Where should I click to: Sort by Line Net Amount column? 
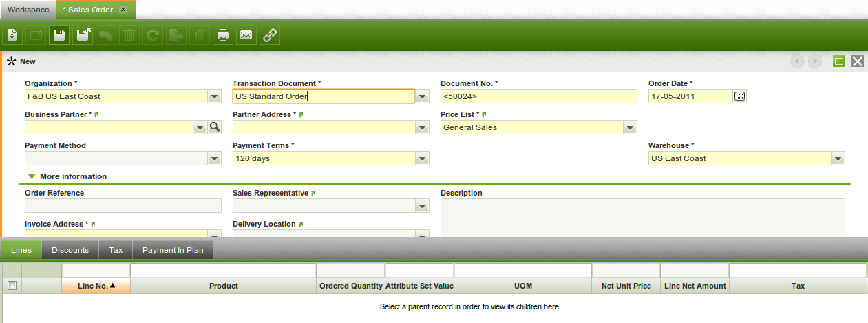(x=695, y=286)
